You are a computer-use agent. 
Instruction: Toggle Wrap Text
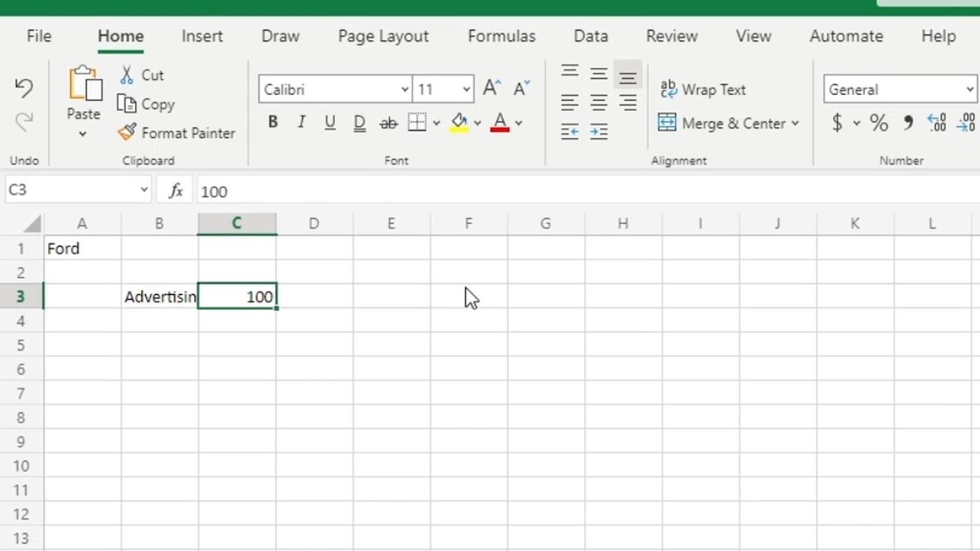pos(703,89)
